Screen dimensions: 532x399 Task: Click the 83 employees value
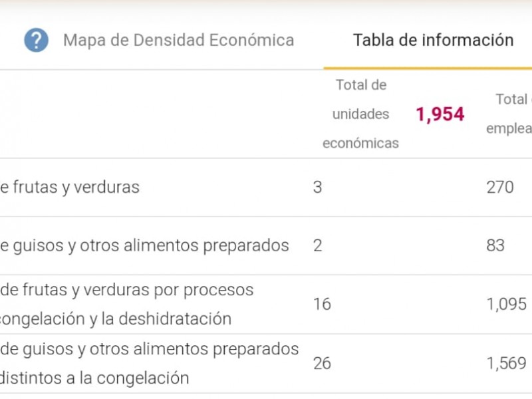[495, 245]
